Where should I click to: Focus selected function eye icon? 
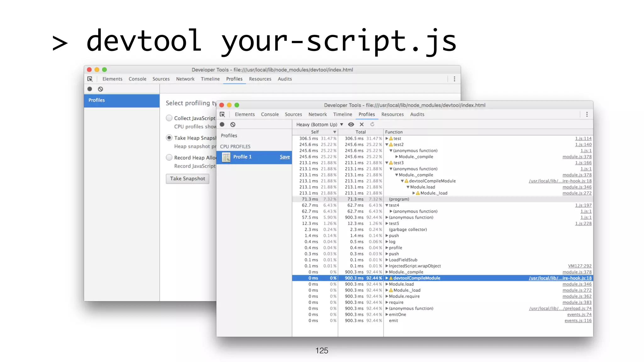[x=351, y=124]
